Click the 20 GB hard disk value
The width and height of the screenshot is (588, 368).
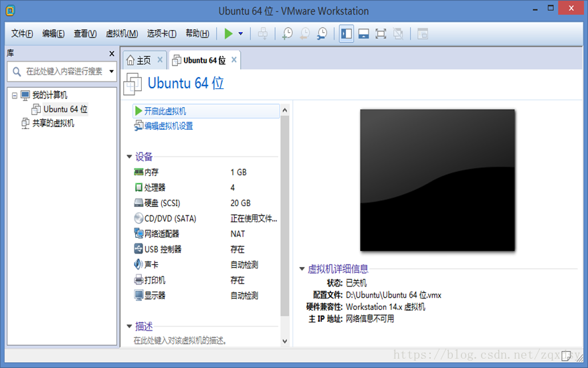(x=240, y=203)
